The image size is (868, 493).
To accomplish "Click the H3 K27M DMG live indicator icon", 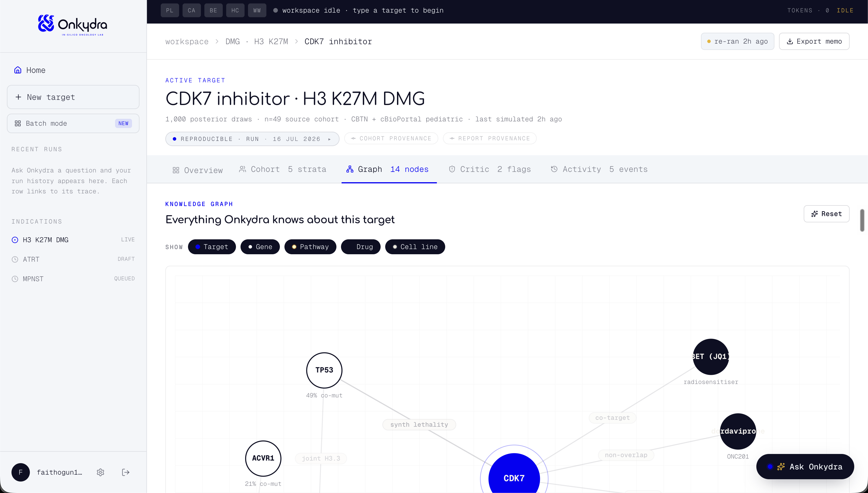I will (x=15, y=240).
